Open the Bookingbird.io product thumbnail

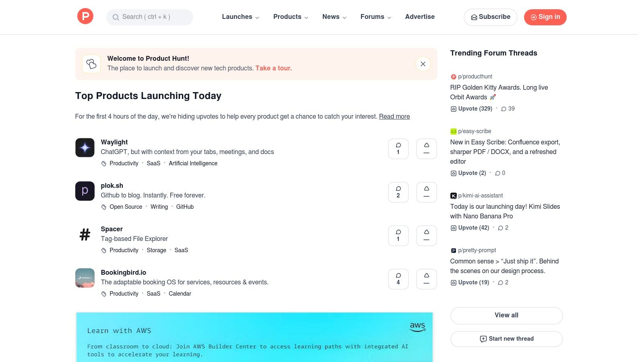[85, 278]
